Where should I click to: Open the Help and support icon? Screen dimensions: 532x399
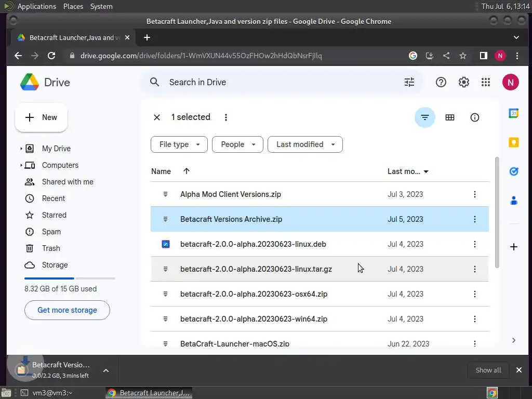(441, 82)
